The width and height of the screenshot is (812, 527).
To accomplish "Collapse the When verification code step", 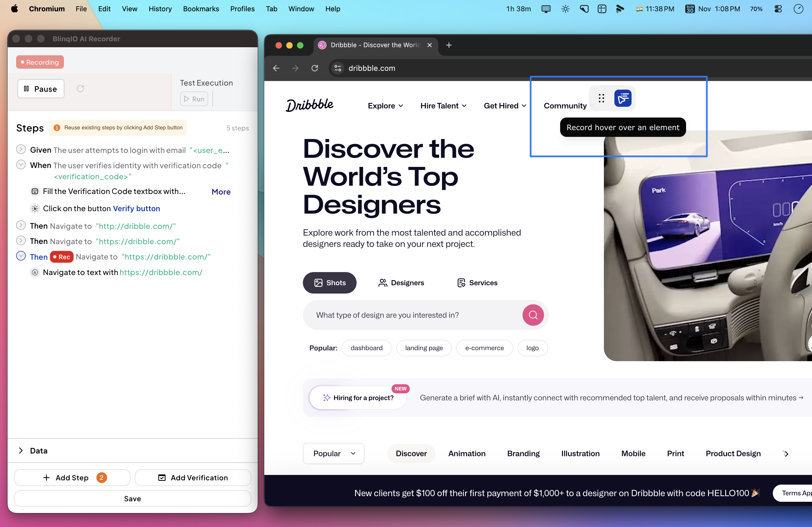I will click(x=21, y=165).
